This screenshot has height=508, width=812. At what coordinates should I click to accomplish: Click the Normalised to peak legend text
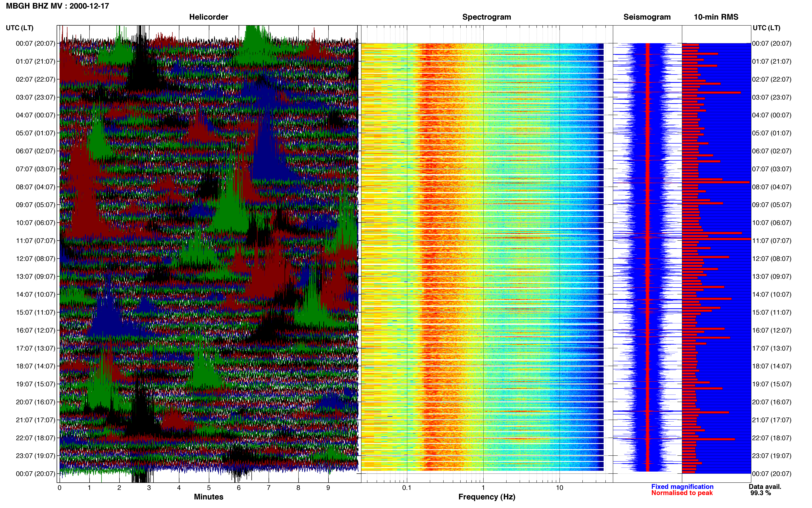pyautogui.click(x=682, y=493)
